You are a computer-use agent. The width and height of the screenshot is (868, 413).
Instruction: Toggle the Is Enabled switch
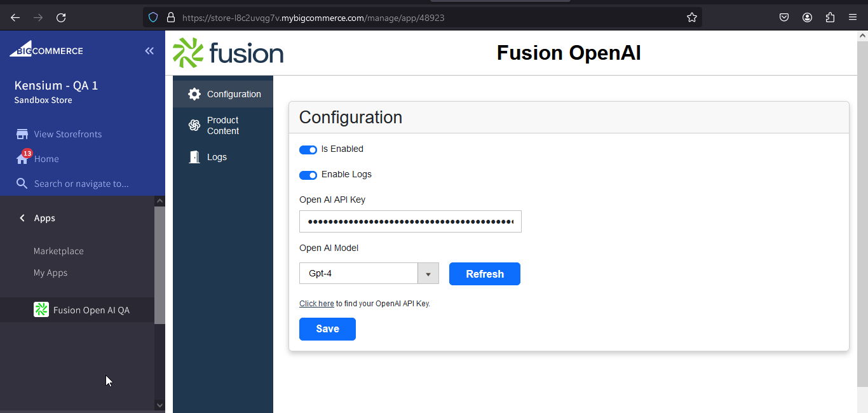[x=308, y=150]
